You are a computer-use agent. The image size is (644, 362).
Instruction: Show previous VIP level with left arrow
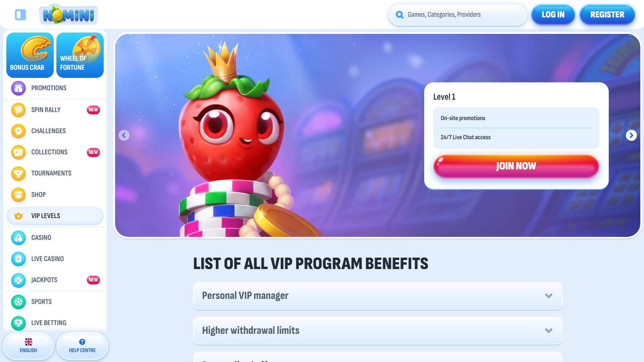(124, 135)
